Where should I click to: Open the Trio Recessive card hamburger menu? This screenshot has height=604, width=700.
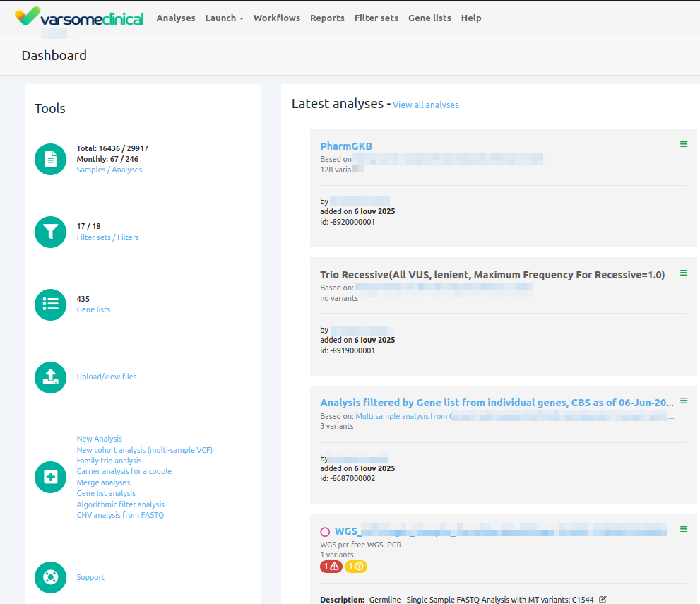(683, 273)
